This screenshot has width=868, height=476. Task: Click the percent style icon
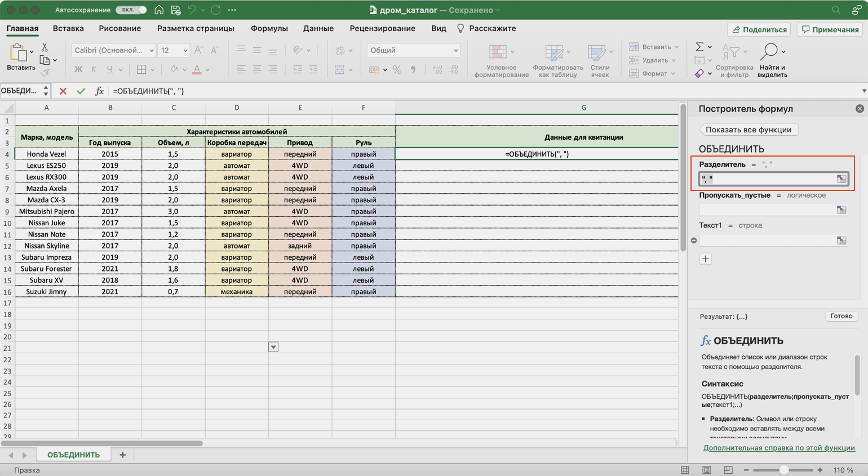(397, 70)
